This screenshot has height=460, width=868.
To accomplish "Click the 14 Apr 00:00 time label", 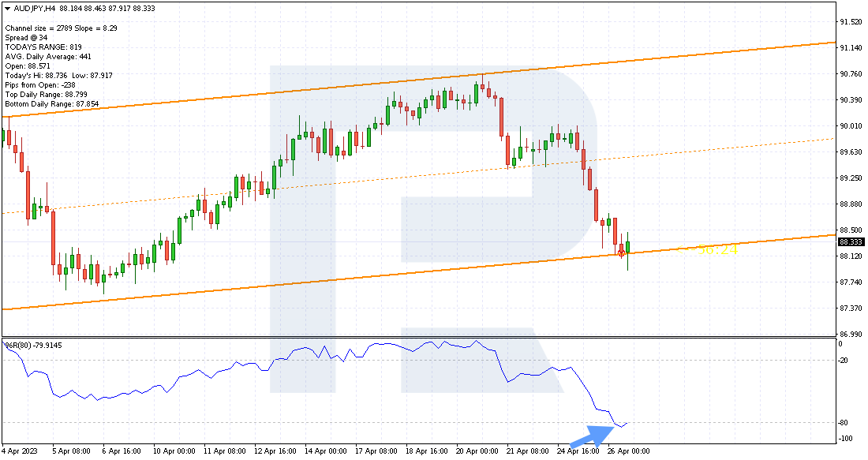I will click(x=325, y=451).
